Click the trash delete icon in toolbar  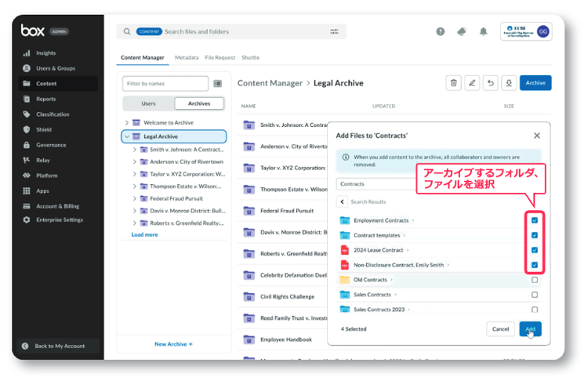point(453,83)
